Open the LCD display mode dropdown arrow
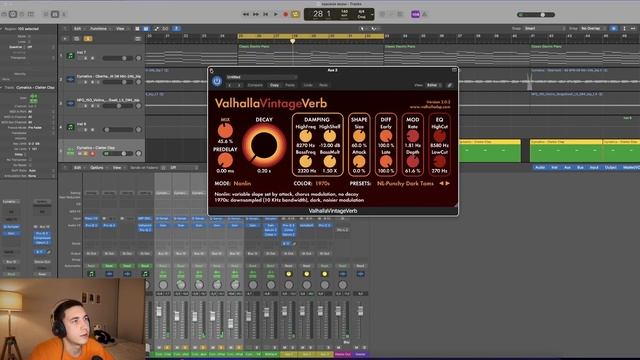The height and width of the screenshot is (360, 640). click(372, 14)
